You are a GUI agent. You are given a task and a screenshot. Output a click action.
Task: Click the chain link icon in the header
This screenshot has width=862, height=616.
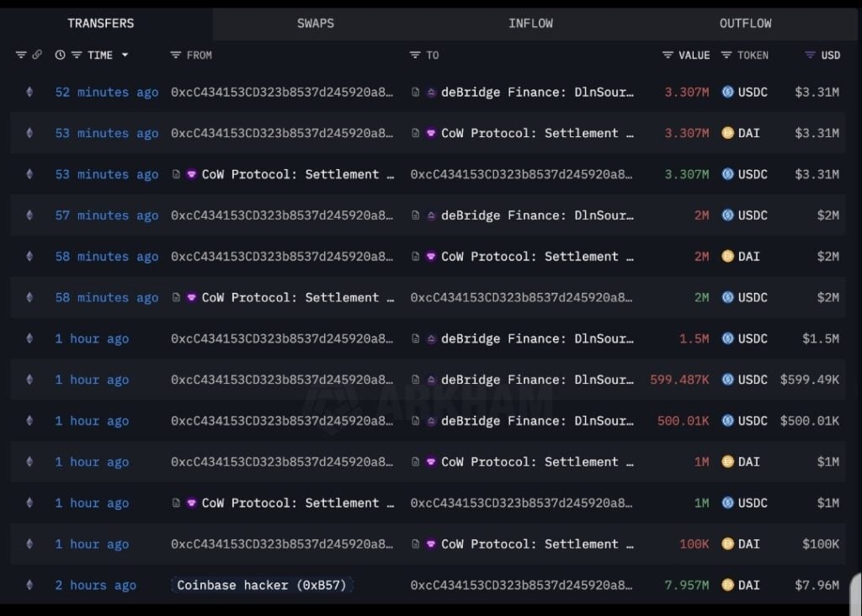point(37,55)
